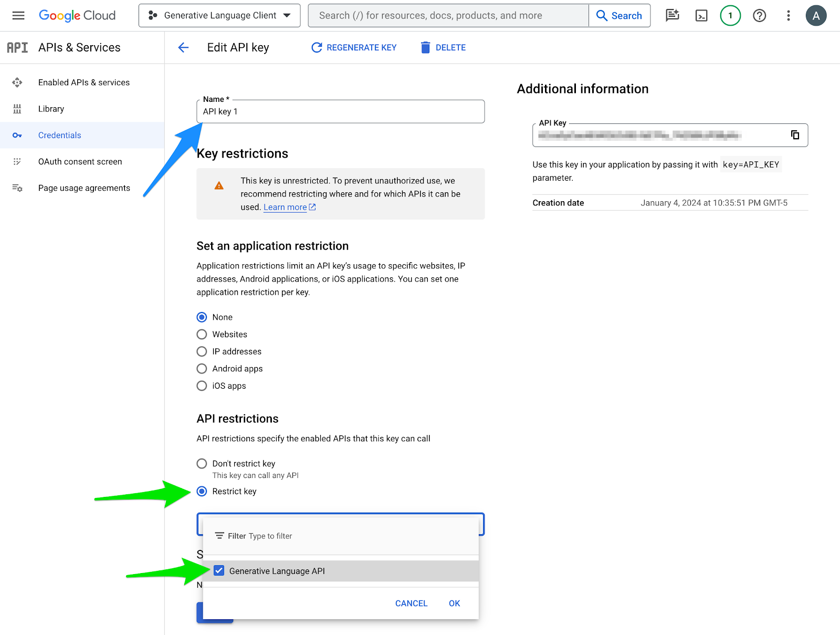The width and height of the screenshot is (840, 635).
Task: Open the Learn more link
Action: pyautogui.click(x=290, y=207)
